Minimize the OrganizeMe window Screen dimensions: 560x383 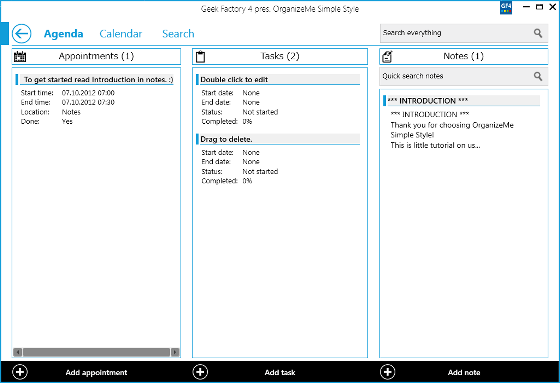tap(526, 7)
